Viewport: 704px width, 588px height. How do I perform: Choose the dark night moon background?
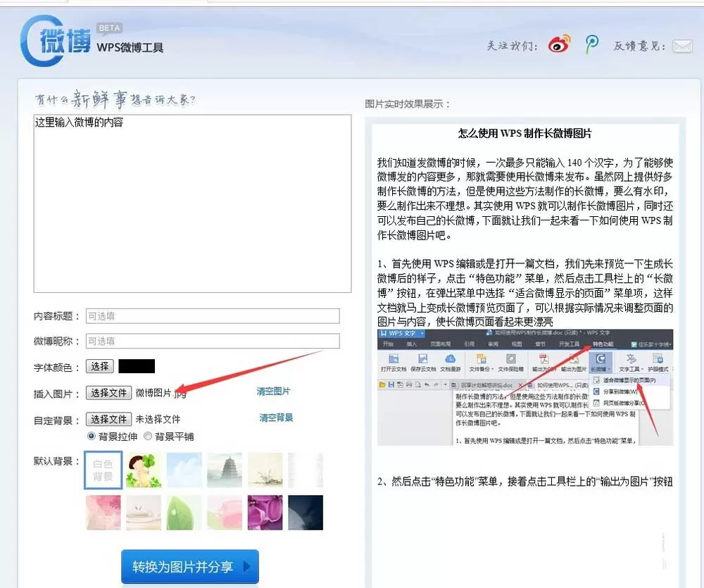306,513
